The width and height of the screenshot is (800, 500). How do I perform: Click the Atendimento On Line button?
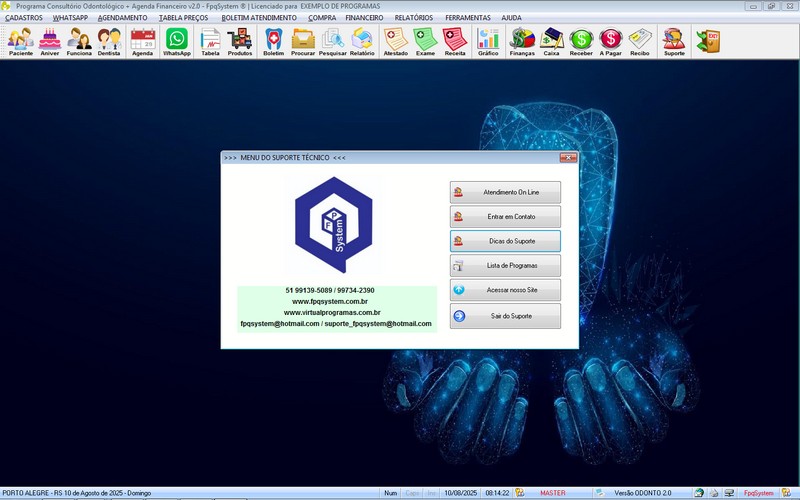pos(505,192)
